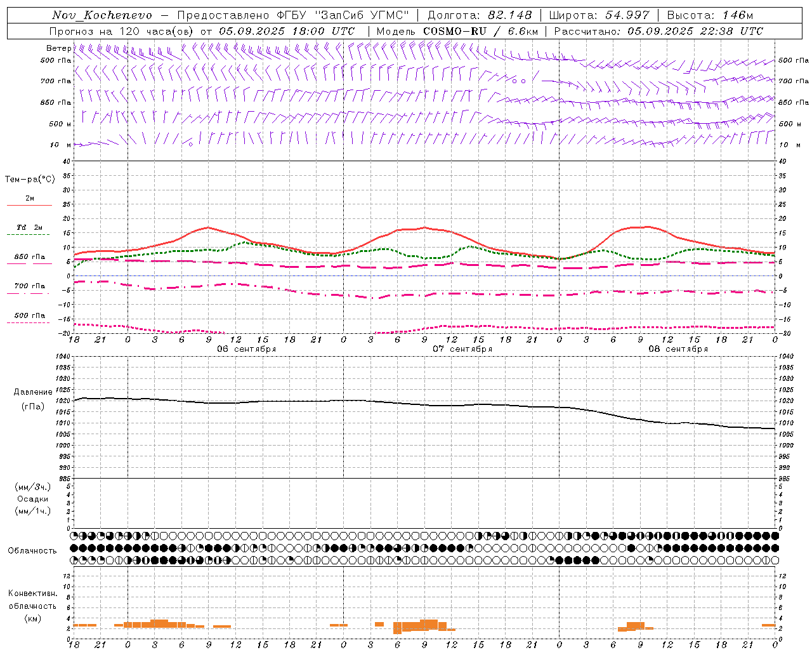This screenshot has width=812, height=650.
Task: Select the forecast start 05.09.2025 18:00 UTC
Action: tap(287, 31)
